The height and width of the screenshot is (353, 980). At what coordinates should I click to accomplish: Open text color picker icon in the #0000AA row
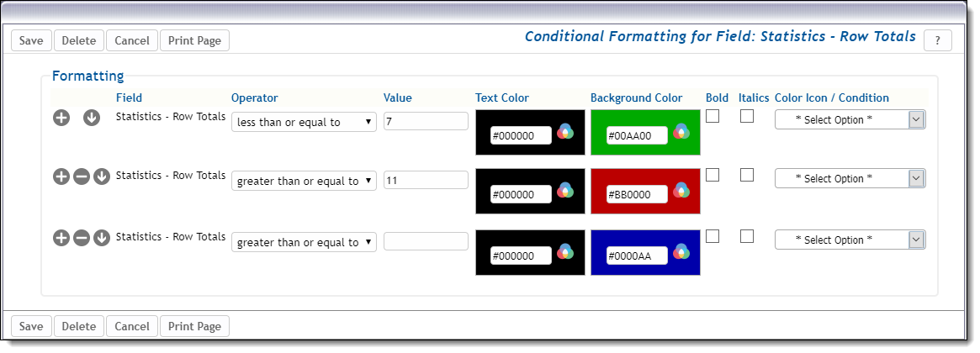tap(565, 251)
